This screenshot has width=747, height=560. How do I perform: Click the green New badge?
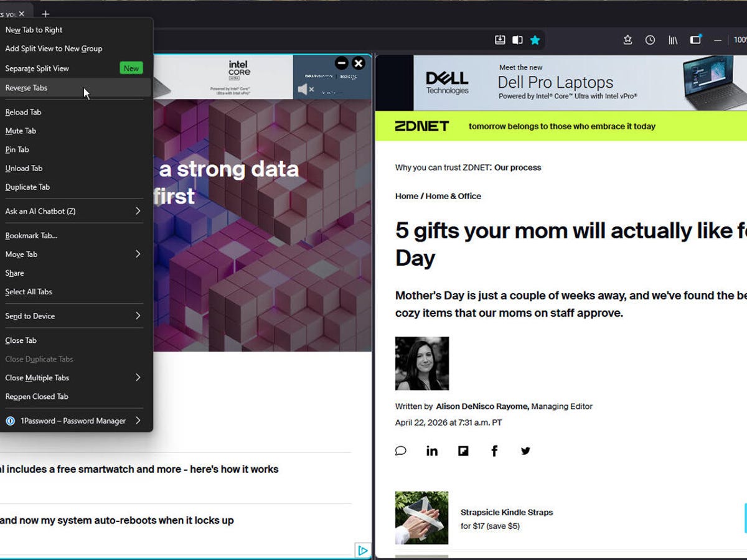coord(131,68)
